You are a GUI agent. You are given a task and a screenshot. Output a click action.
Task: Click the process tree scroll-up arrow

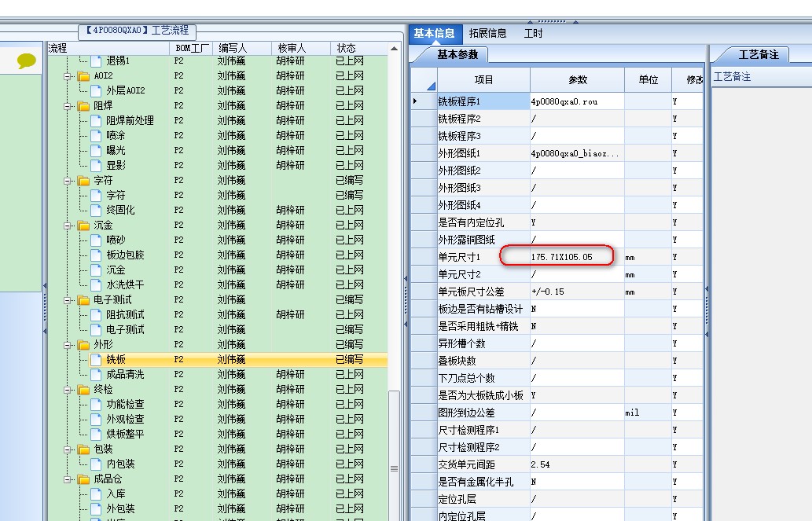[394, 49]
